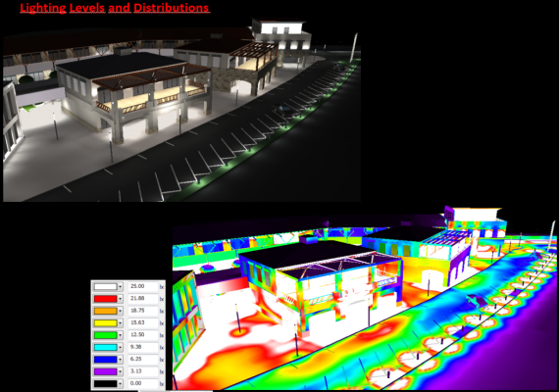Select the green 12.50 lx color swatch

pos(105,335)
